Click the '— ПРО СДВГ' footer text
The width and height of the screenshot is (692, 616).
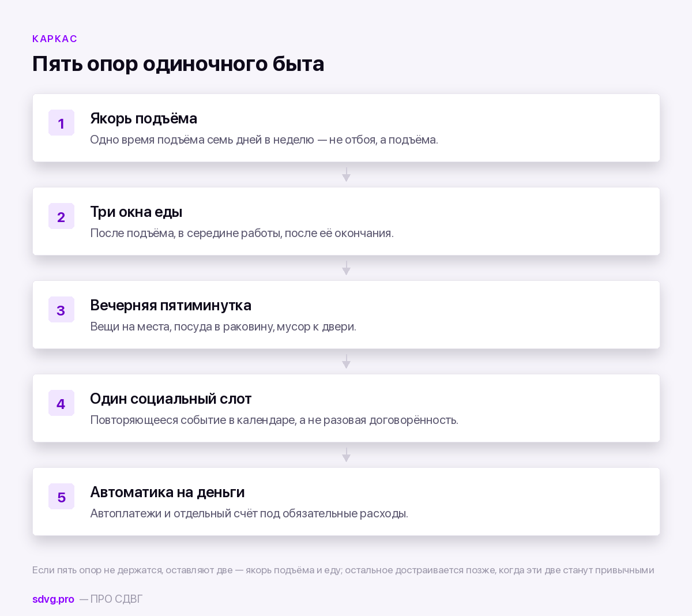(111, 599)
